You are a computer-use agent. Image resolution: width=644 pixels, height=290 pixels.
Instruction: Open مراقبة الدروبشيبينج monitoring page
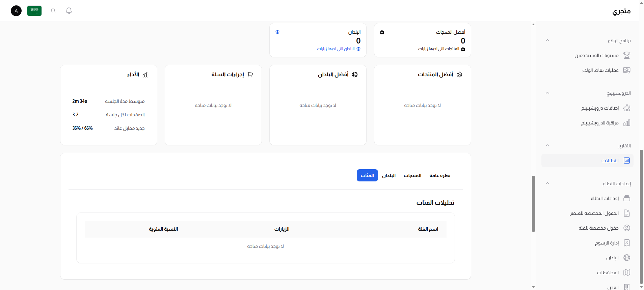(627, 123)
